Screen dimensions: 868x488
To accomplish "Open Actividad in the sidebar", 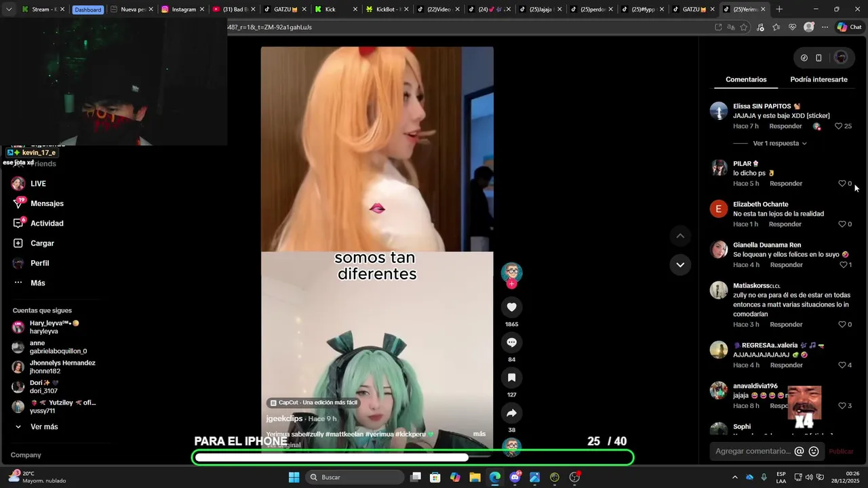I will 47,223.
